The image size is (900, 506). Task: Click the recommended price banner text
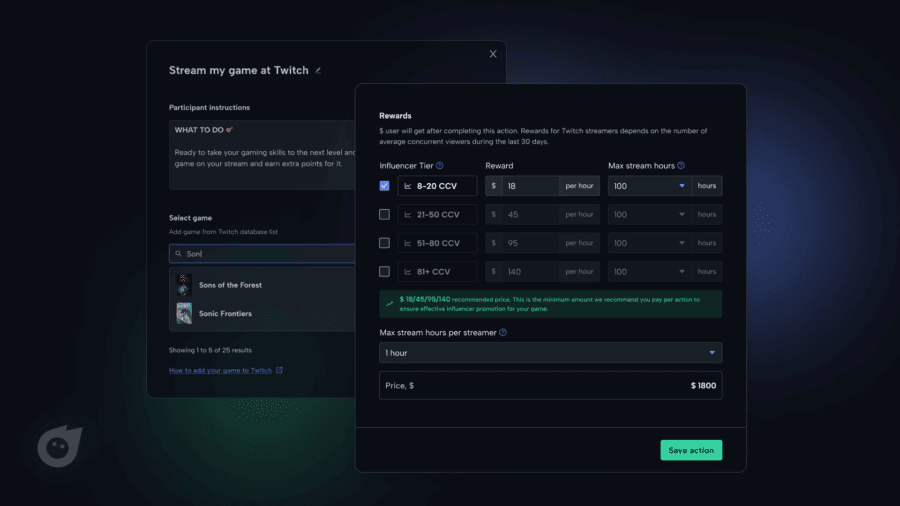tap(549, 304)
